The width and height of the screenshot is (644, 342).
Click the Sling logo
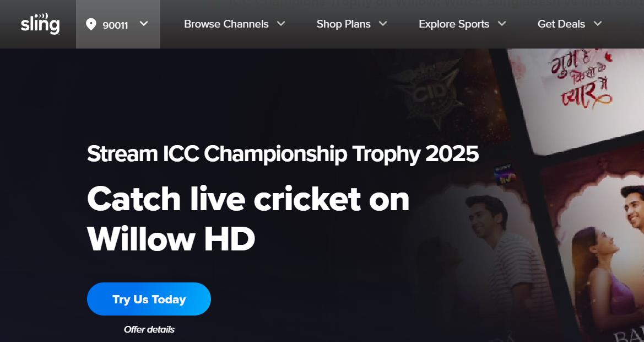tap(40, 24)
